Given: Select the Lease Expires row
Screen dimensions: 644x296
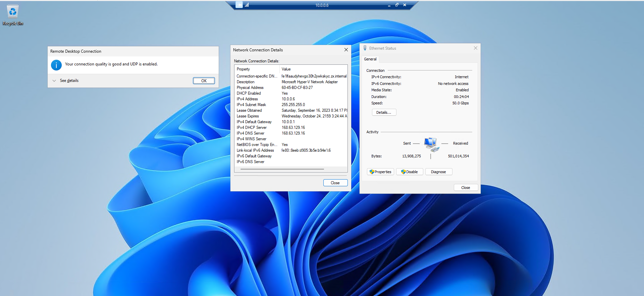Looking at the screenshot, I should click(x=291, y=116).
